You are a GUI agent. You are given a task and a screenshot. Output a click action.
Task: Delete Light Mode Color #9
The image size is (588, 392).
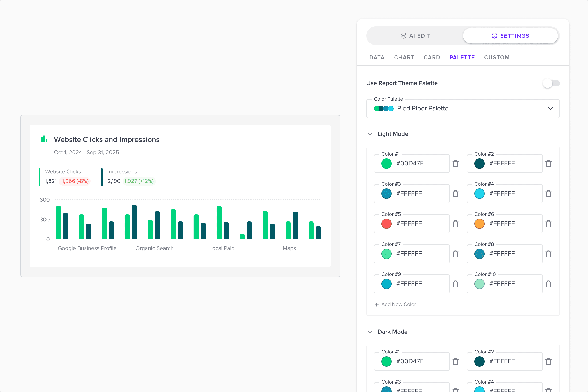tap(455, 284)
